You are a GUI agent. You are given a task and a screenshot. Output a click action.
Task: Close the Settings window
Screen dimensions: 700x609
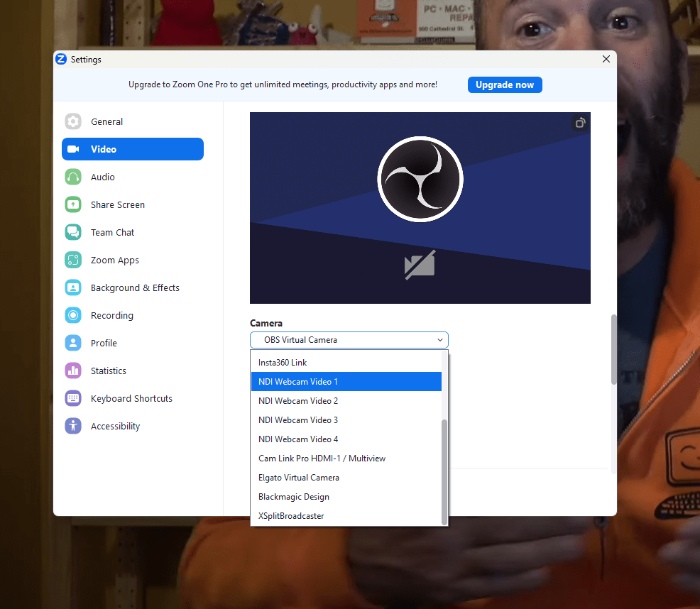[606, 59]
